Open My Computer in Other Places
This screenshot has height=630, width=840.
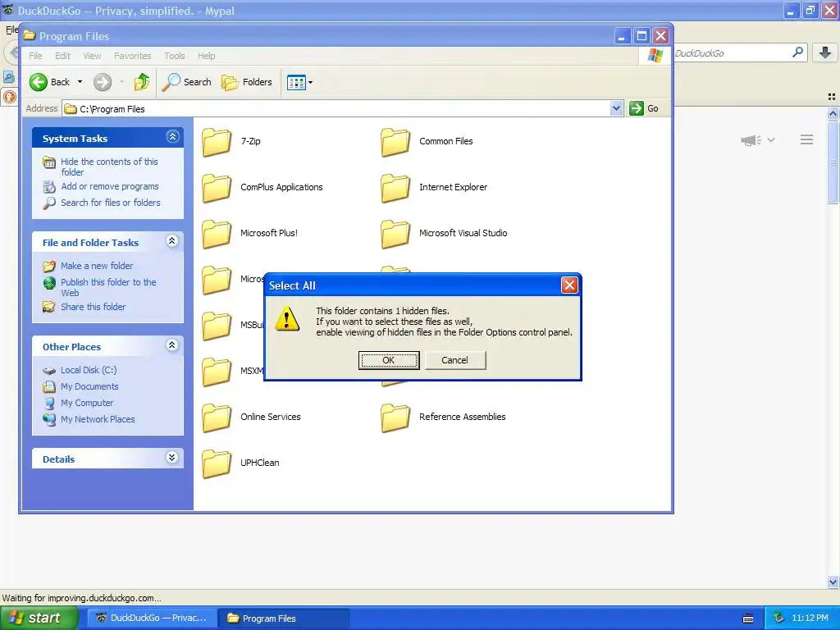(x=87, y=403)
